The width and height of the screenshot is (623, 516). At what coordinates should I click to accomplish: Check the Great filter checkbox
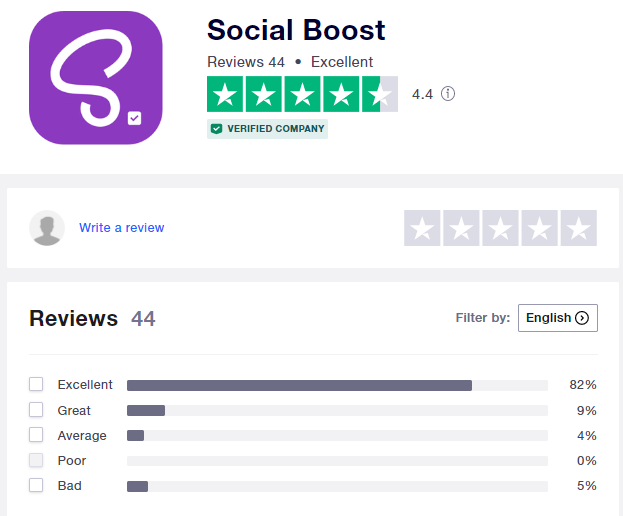(36, 410)
